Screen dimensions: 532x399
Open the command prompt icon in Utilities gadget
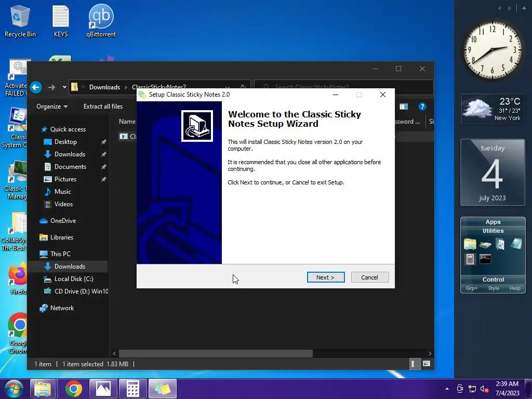(x=485, y=260)
